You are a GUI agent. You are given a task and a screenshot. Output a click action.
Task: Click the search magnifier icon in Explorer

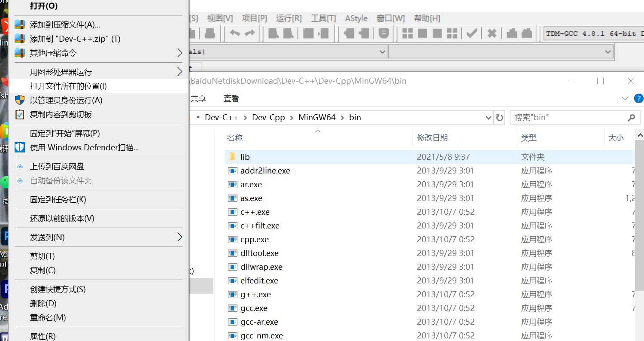pos(631,117)
